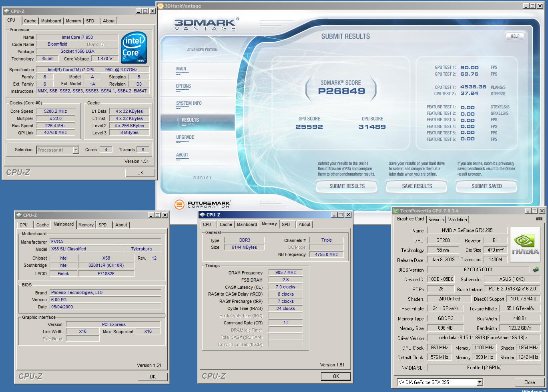Click GPU-Z name field NVIDIA GeForce GTX 295

click(x=467, y=230)
